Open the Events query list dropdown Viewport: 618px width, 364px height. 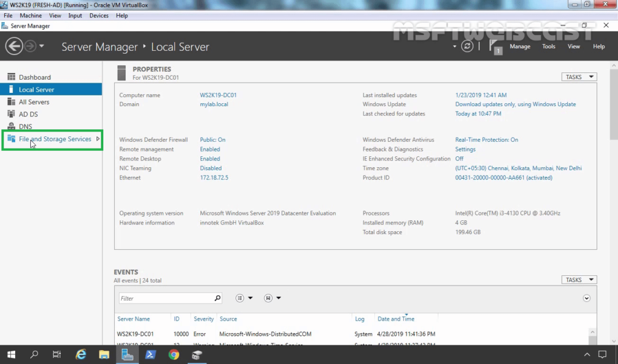244,298
